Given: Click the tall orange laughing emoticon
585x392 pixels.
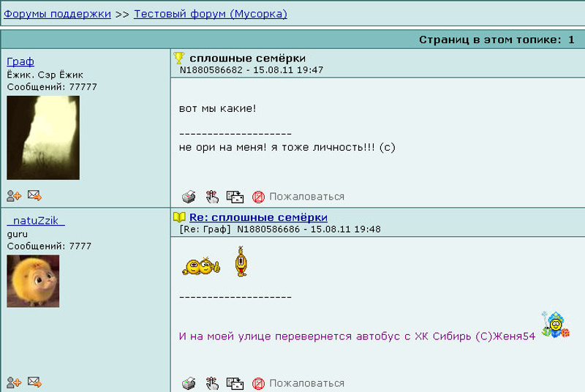Looking at the screenshot, I should (241, 262).
